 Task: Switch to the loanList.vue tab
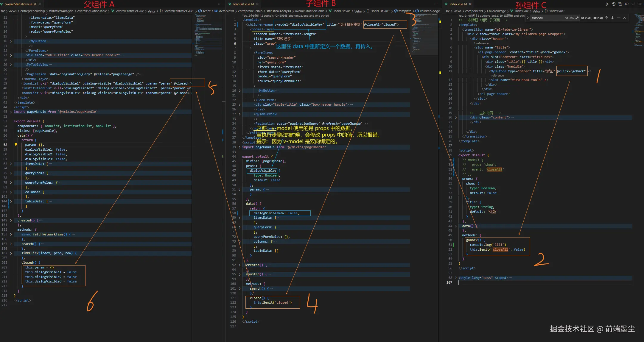click(x=241, y=4)
